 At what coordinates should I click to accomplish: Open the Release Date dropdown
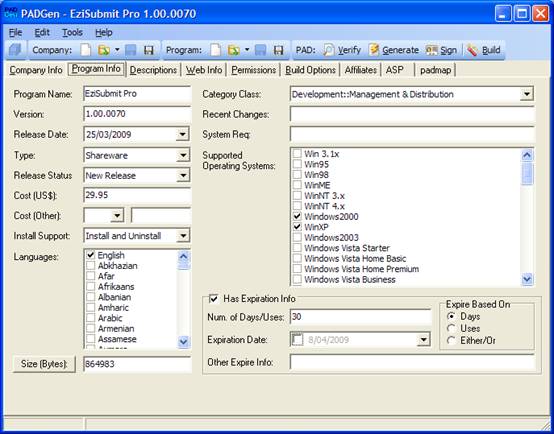pyautogui.click(x=182, y=134)
